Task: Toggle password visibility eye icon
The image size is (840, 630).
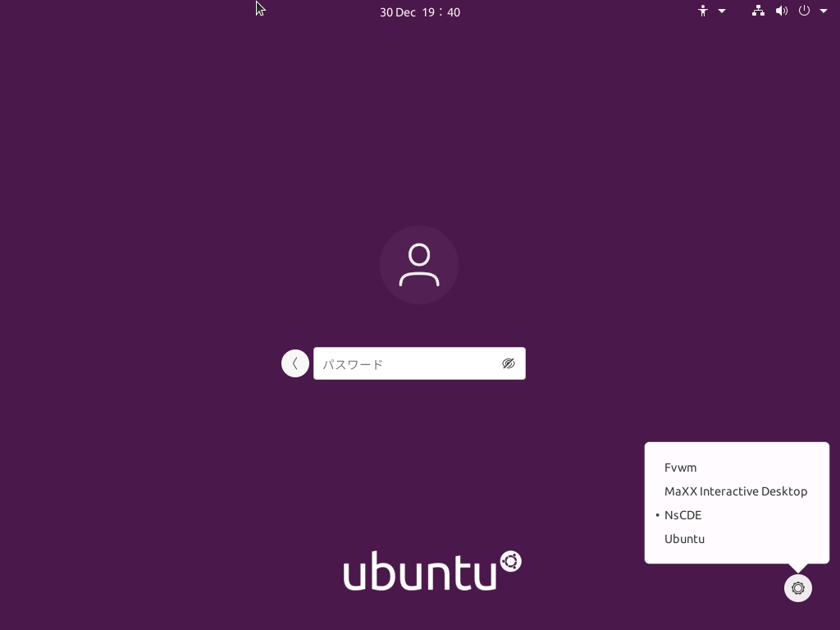Action: pyautogui.click(x=509, y=363)
